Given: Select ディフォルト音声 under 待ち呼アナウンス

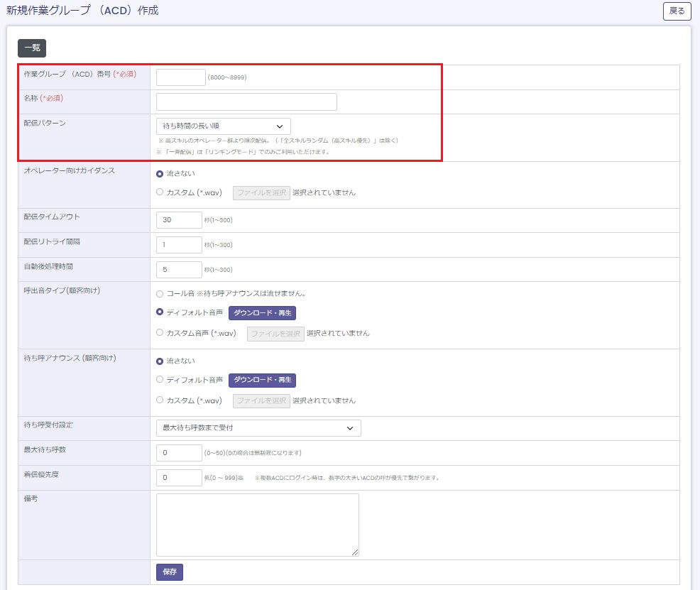Looking at the screenshot, I should point(160,380).
